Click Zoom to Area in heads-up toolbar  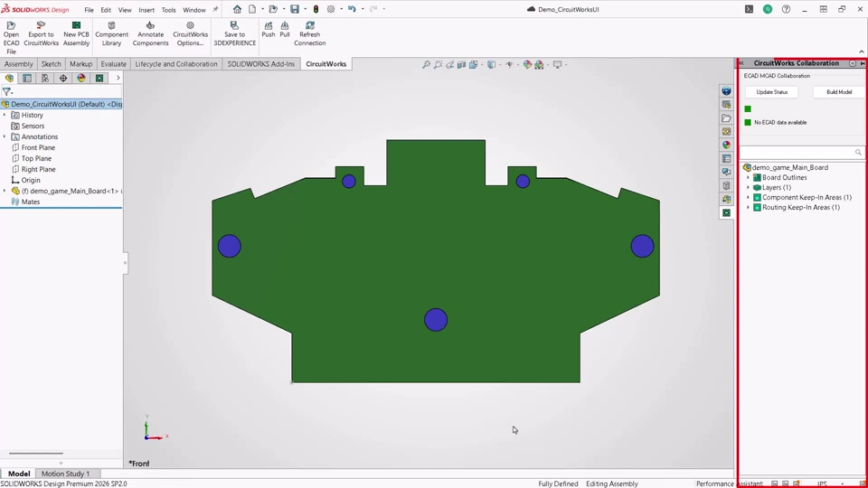(438, 65)
